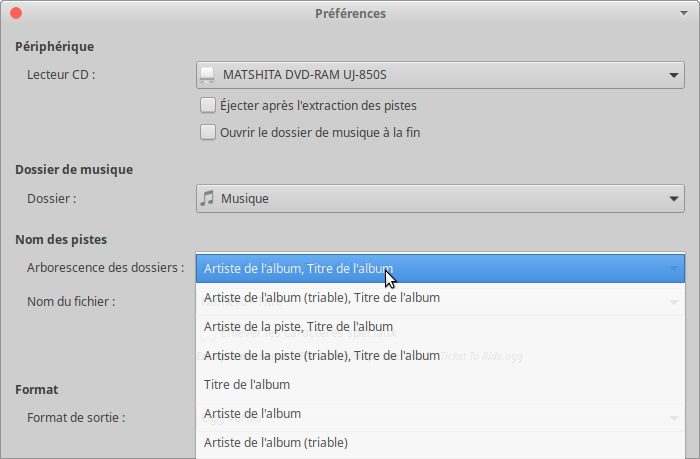Pick Artiste de la piste, Titre de l'album
The image size is (700, 459).
440,326
